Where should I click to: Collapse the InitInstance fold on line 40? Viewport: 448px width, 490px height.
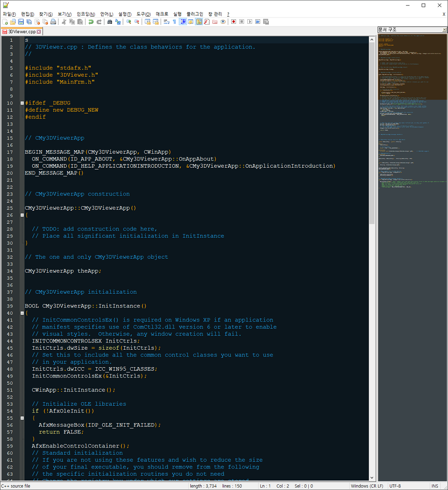point(22,313)
